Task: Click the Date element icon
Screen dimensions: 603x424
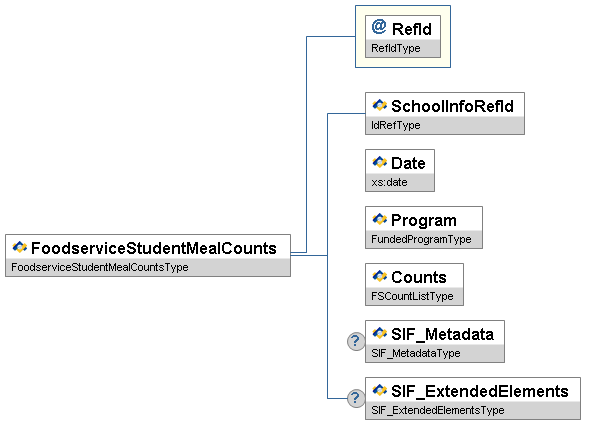Action: pos(380,162)
